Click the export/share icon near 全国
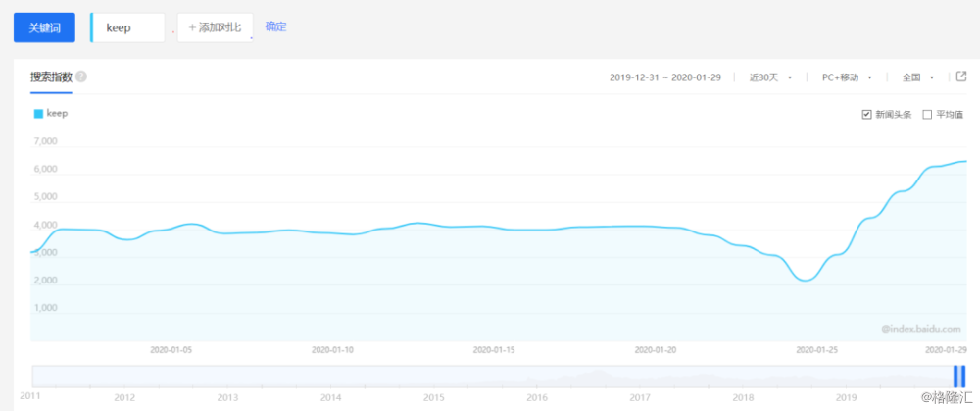The image size is (980, 411). click(x=961, y=77)
